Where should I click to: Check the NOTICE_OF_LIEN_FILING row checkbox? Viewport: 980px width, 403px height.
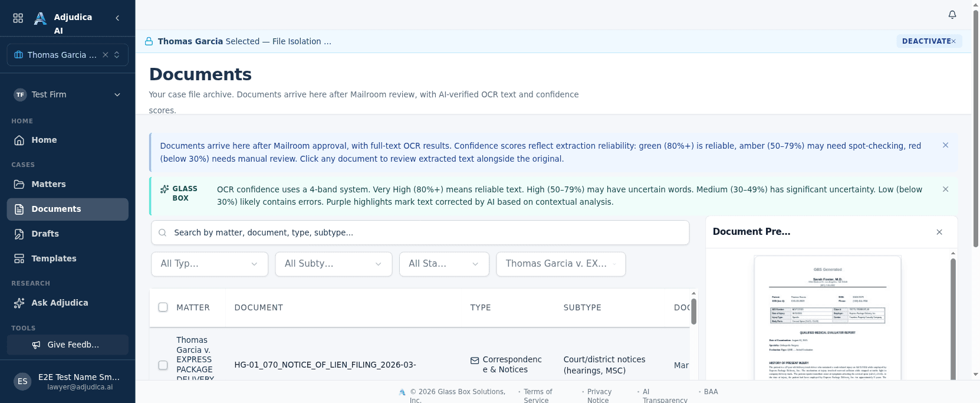(163, 365)
